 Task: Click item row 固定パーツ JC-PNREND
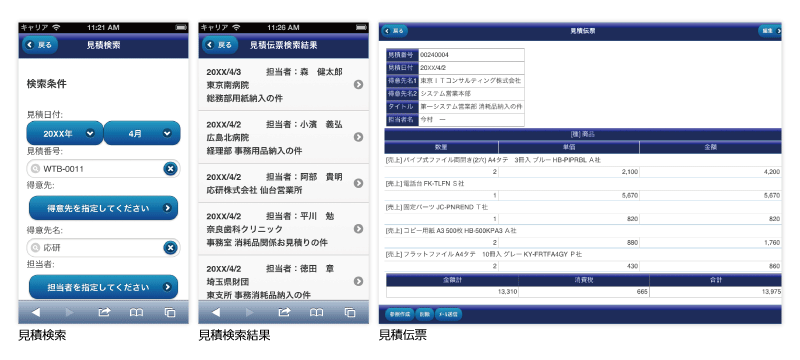[583, 207]
